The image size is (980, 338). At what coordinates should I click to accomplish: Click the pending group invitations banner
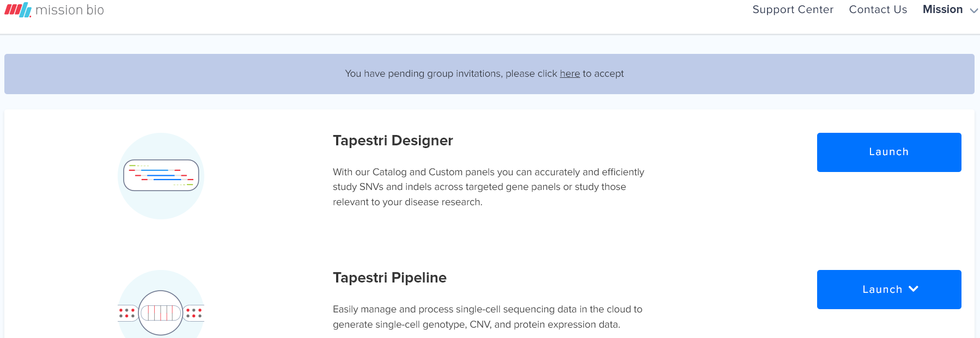[489, 74]
